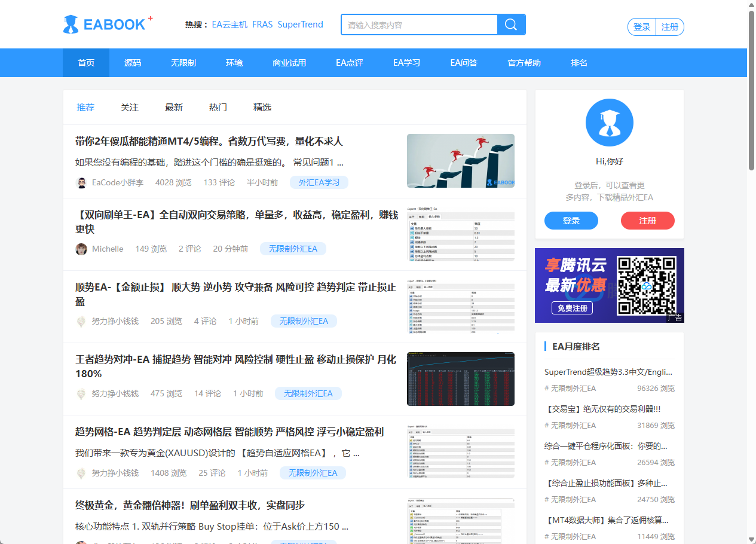Click 努力挣小钱钱's avatar on the 顺势EA post
The image size is (756, 544).
[x=81, y=321]
